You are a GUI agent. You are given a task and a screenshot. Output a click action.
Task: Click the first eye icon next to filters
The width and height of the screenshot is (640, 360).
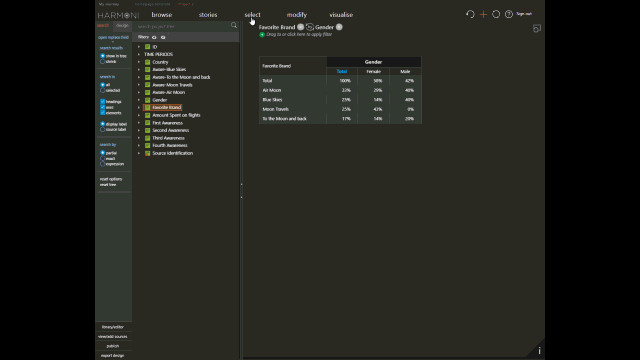[154, 37]
